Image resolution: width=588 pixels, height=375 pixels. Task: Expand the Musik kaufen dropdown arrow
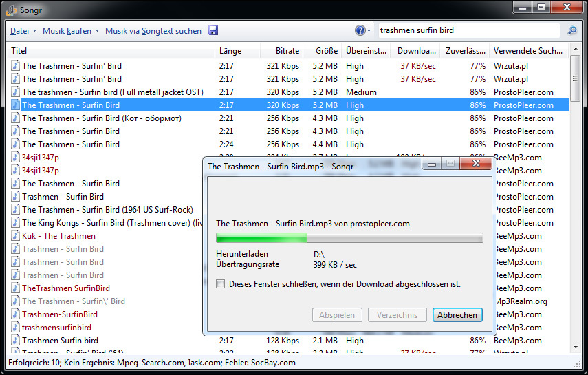pos(97,31)
